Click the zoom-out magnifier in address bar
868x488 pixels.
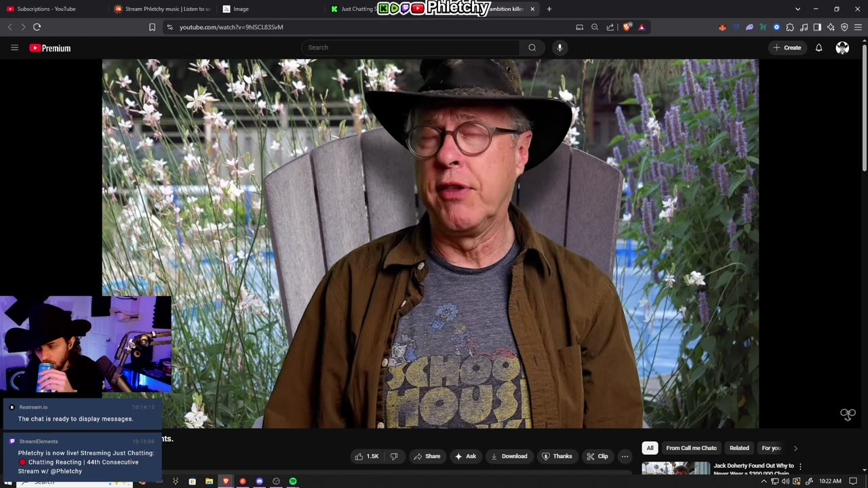click(595, 27)
